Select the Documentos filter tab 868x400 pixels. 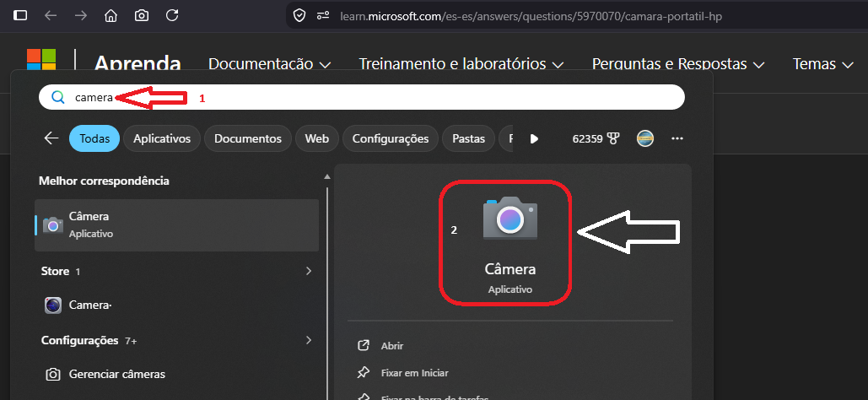[x=248, y=138]
